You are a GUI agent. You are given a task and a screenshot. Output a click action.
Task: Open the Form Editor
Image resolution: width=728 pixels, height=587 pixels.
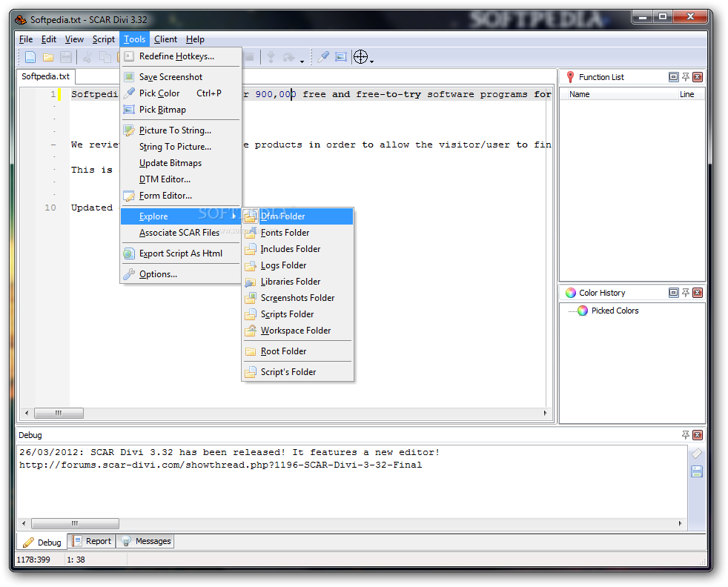pyautogui.click(x=181, y=196)
